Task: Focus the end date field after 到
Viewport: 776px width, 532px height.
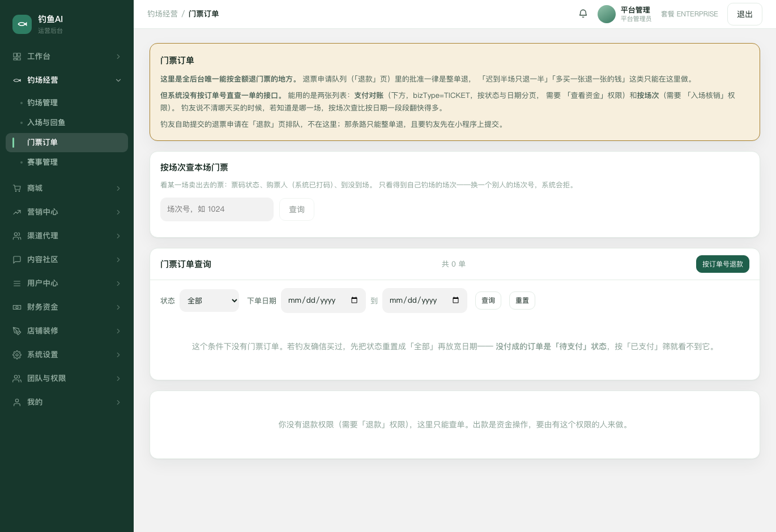Action: [x=425, y=301]
